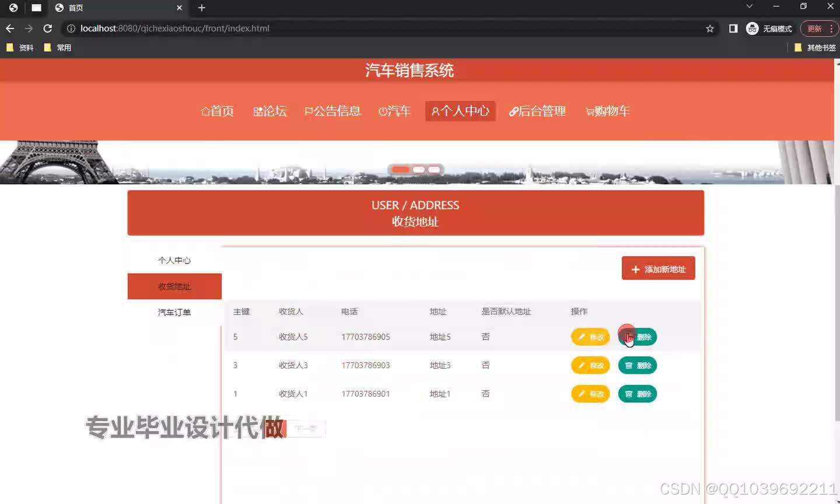
Task: Open the incognito 无痕模式 indicator
Action: 769,29
